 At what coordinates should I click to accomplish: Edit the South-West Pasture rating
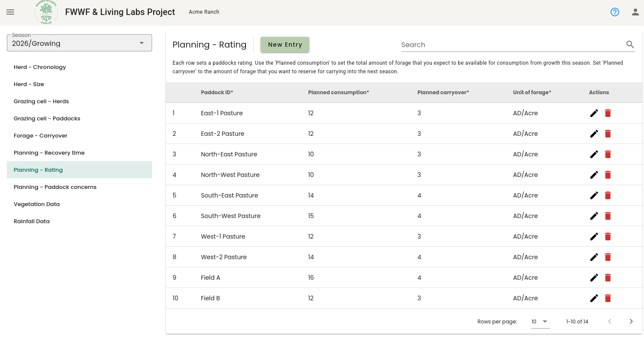pyautogui.click(x=594, y=216)
